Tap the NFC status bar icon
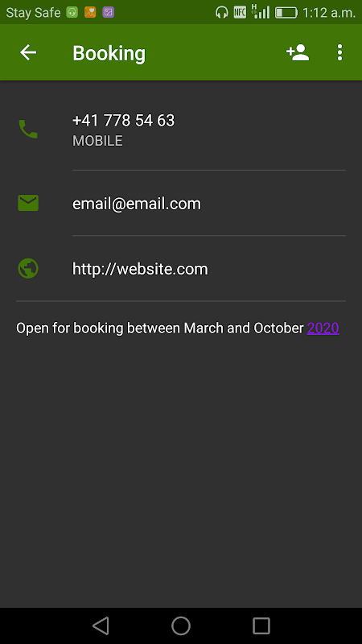 [x=240, y=12]
